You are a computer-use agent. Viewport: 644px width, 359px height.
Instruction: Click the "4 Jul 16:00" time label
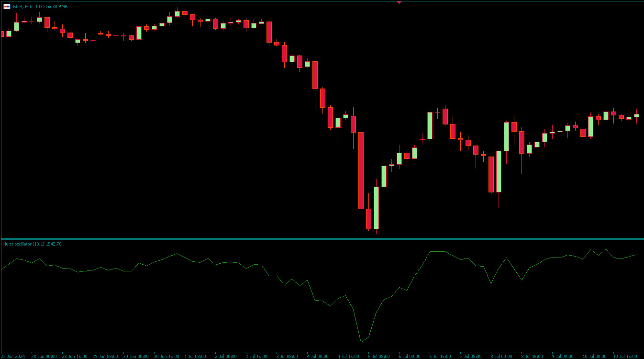(x=348, y=356)
